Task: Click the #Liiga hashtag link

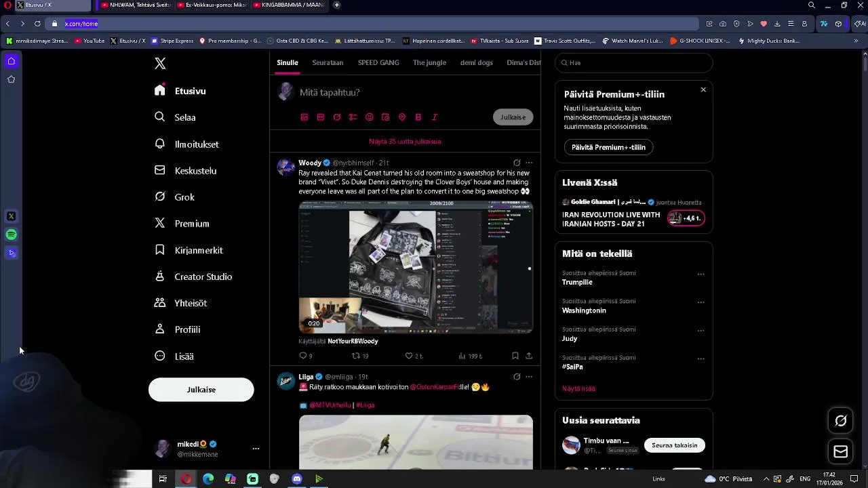Action: (x=365, y=405)
